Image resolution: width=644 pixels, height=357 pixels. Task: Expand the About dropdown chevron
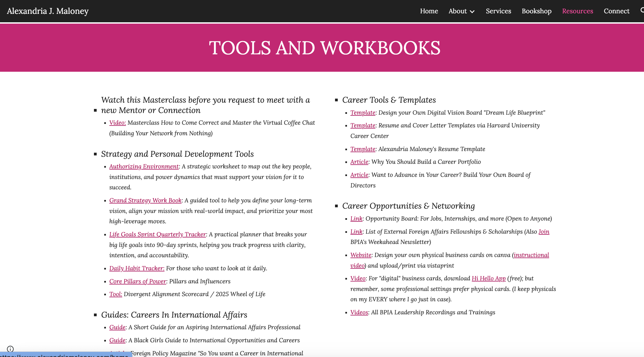tap(472, 11)
